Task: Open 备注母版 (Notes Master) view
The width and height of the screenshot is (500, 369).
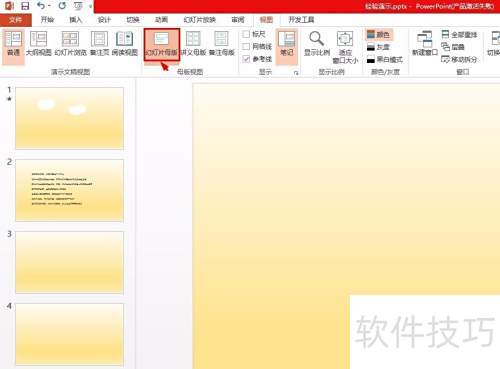Action: click(x=222, y=44)
